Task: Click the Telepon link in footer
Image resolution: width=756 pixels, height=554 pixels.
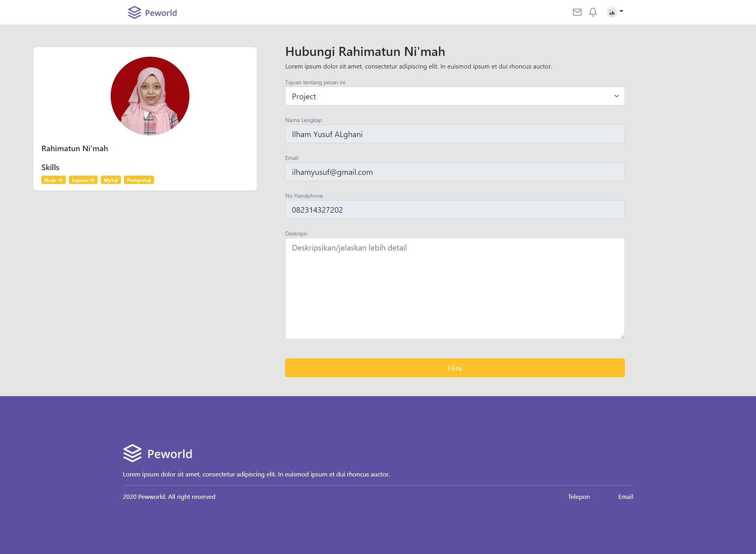Action: click(x=578, y=497)
